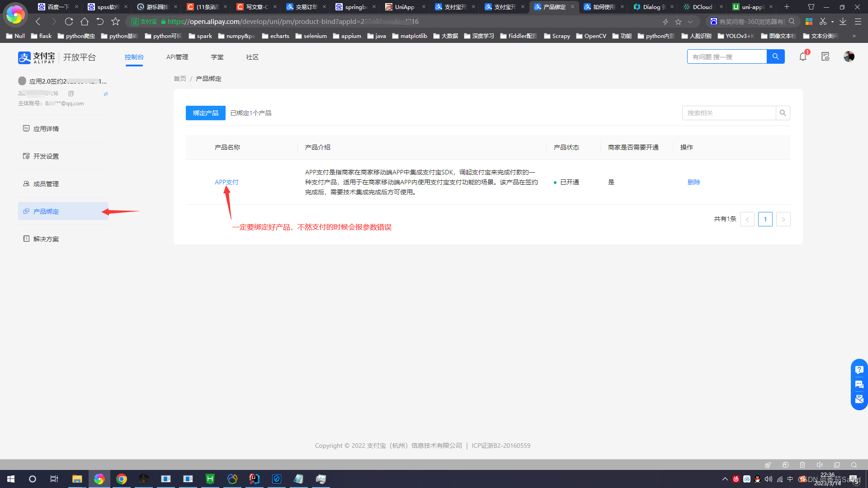868x488 pixels.
Task: Open a new browser tab
Action: coord(787,7)
